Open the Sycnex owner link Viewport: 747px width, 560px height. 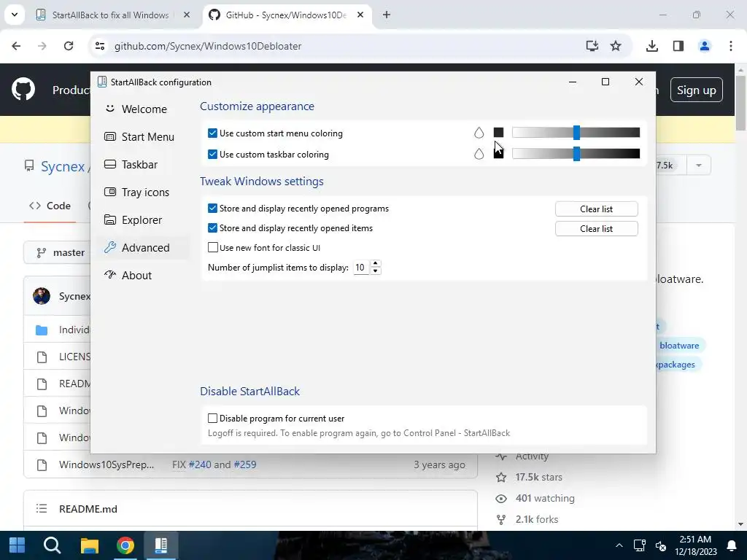pyautogui.click(x=63, y=166)
